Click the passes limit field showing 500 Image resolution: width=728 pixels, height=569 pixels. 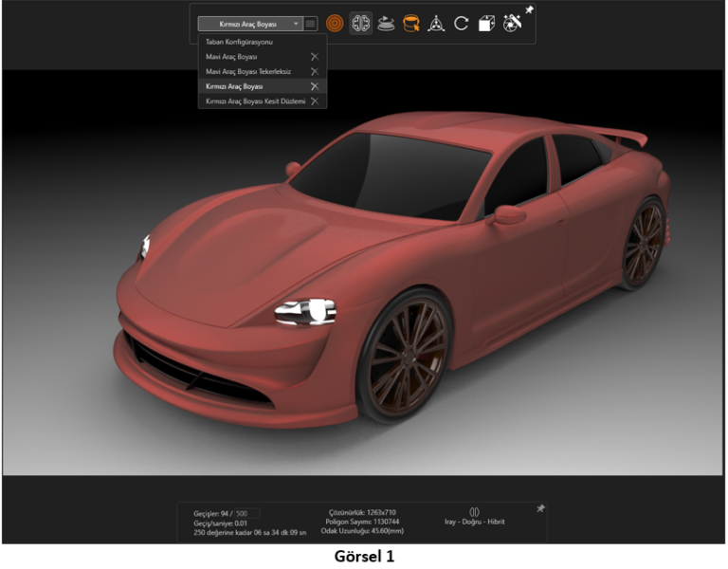246,513
